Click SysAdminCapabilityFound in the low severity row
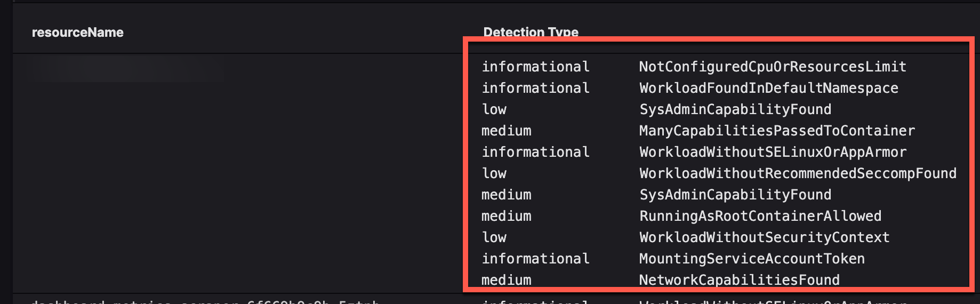980x304 pixels. (735, 109)
